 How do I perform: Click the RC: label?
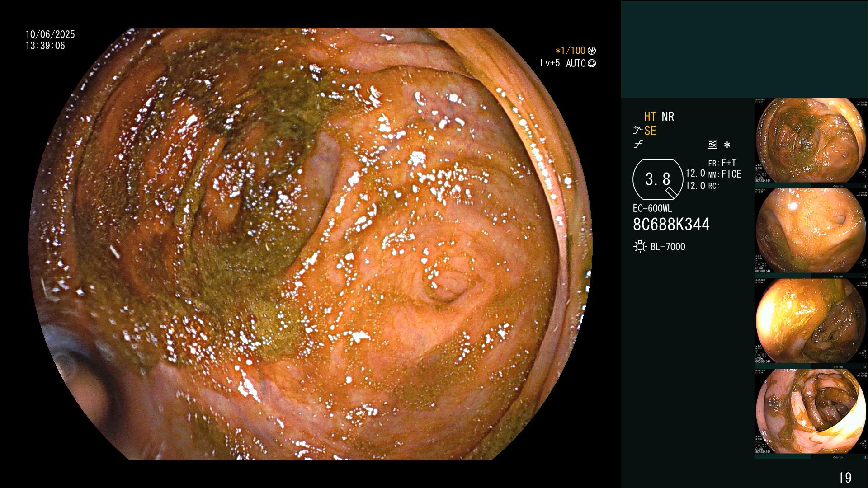tap(714, 186)
